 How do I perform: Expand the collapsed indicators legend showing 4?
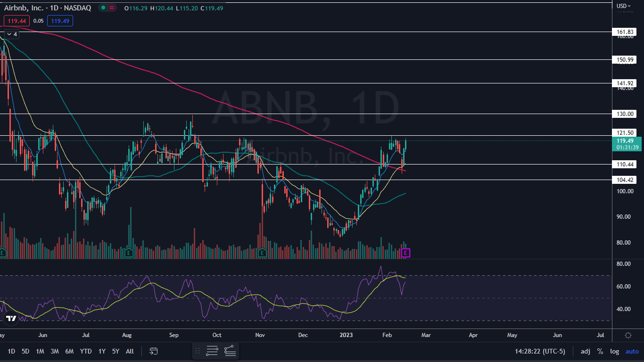11,34
